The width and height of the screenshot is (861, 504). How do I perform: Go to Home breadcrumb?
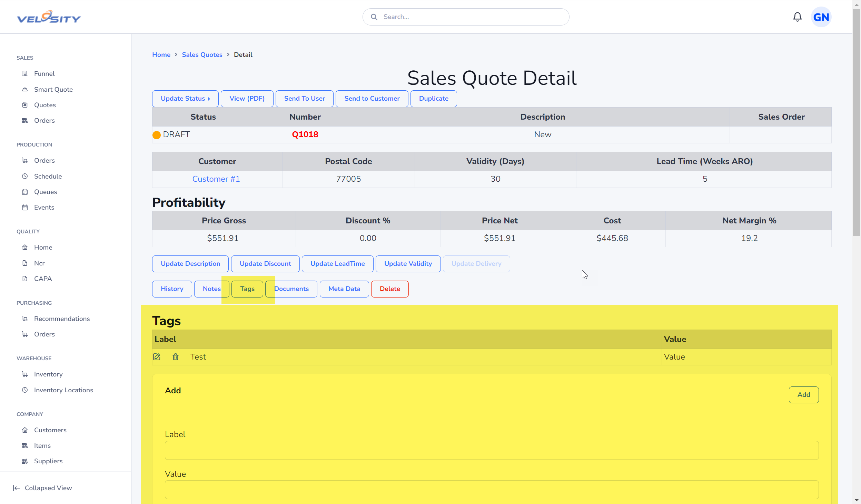pyautogui.click(x=161, y=54)
